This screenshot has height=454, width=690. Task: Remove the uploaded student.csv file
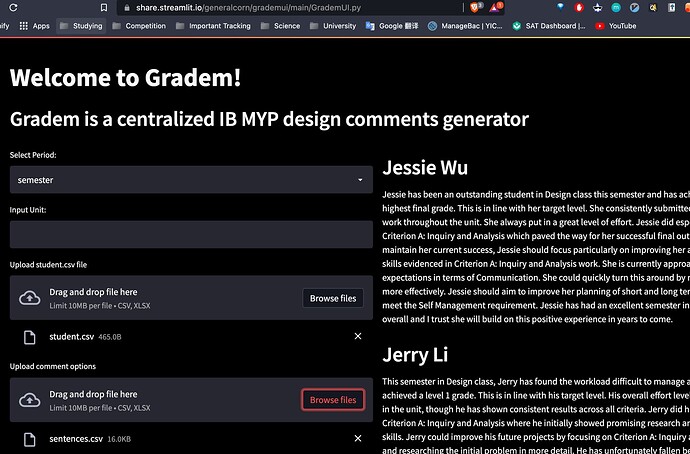358,336
